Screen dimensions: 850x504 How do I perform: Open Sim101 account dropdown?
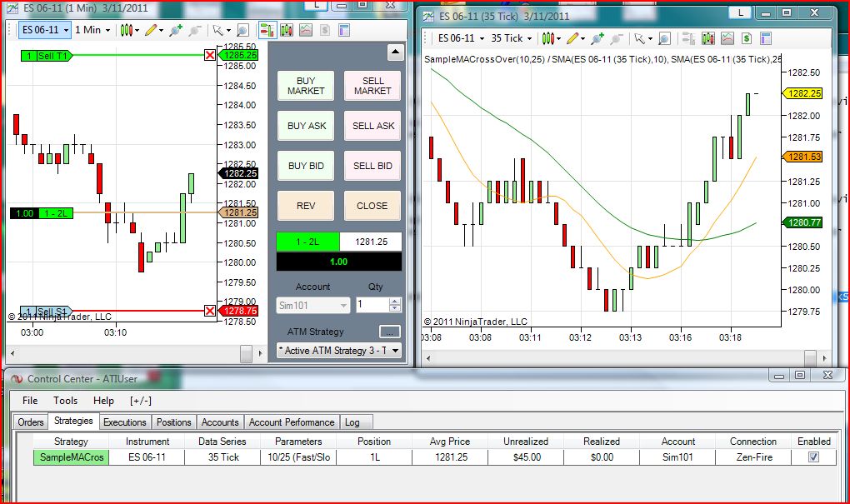312,306
